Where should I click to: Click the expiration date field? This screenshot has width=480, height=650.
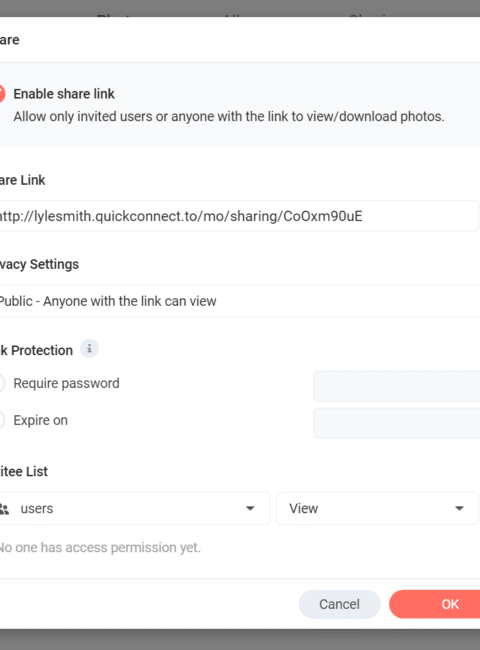tap(396, 423)
